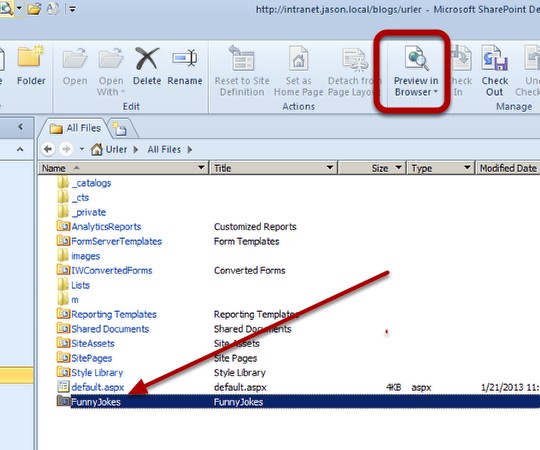Click the FormServerTemplates library icon

[63, 240]
